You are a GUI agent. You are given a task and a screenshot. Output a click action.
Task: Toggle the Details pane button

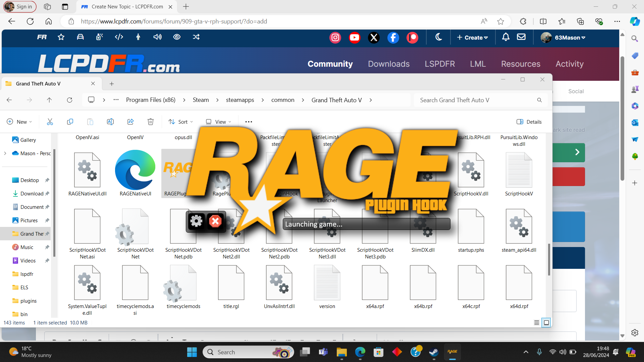coord(529,122)
